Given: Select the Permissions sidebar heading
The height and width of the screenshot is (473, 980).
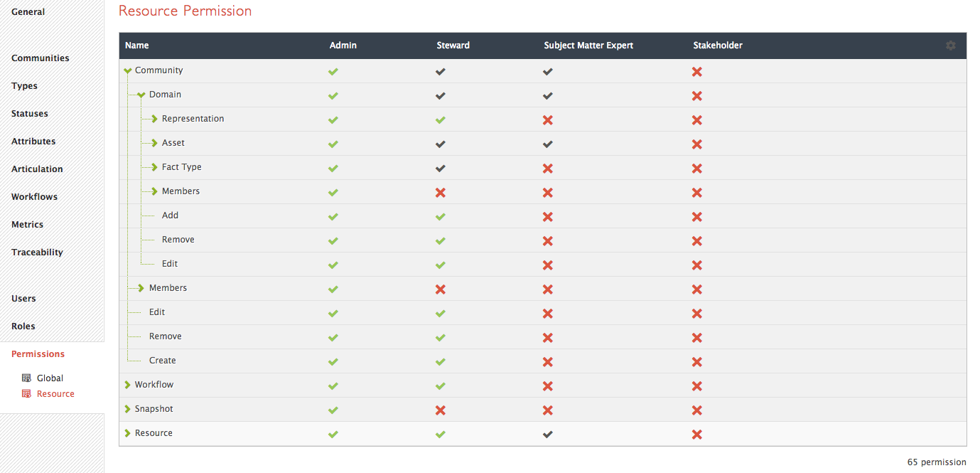Looking at the screenshot, I should [38, 354].
